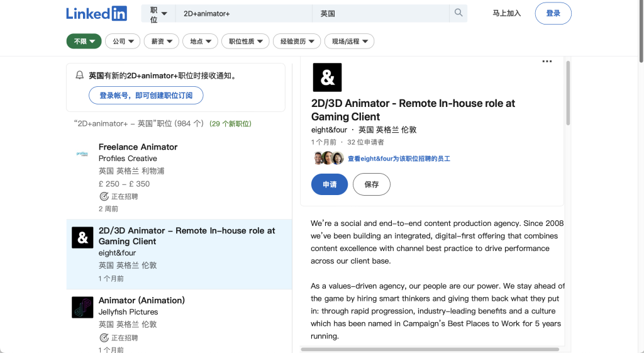Open 查看eight&four为该职位招聘的员工 link

(399, 159)
